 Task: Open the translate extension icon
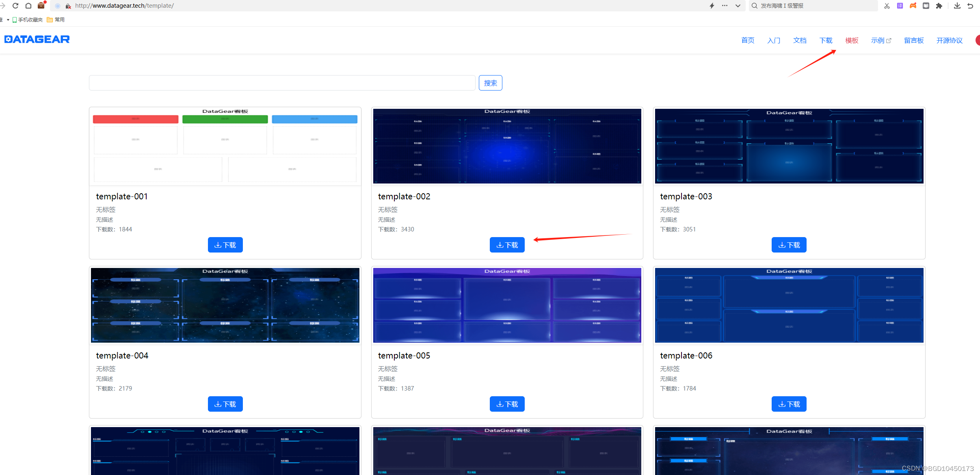[x=900, y=6]
